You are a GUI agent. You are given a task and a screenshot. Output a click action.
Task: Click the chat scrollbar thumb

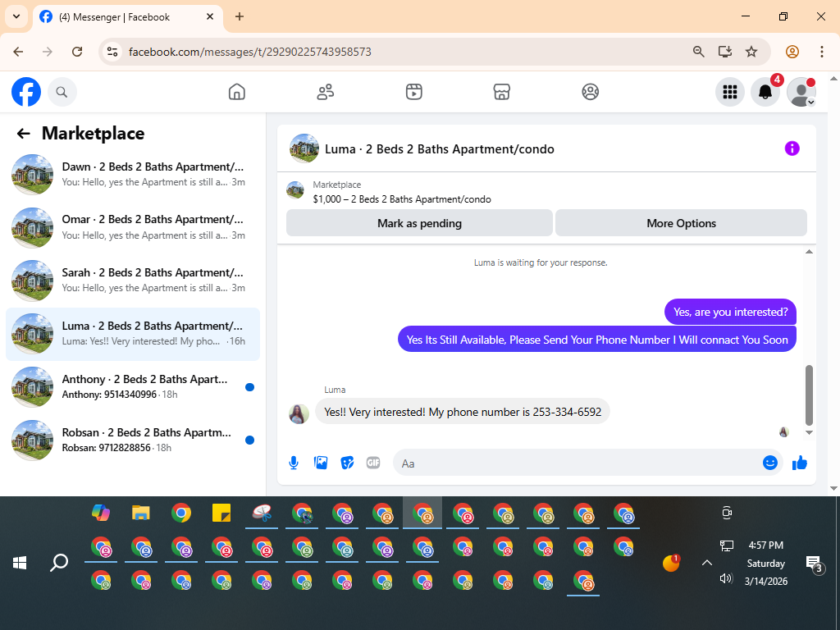[809, 395]
